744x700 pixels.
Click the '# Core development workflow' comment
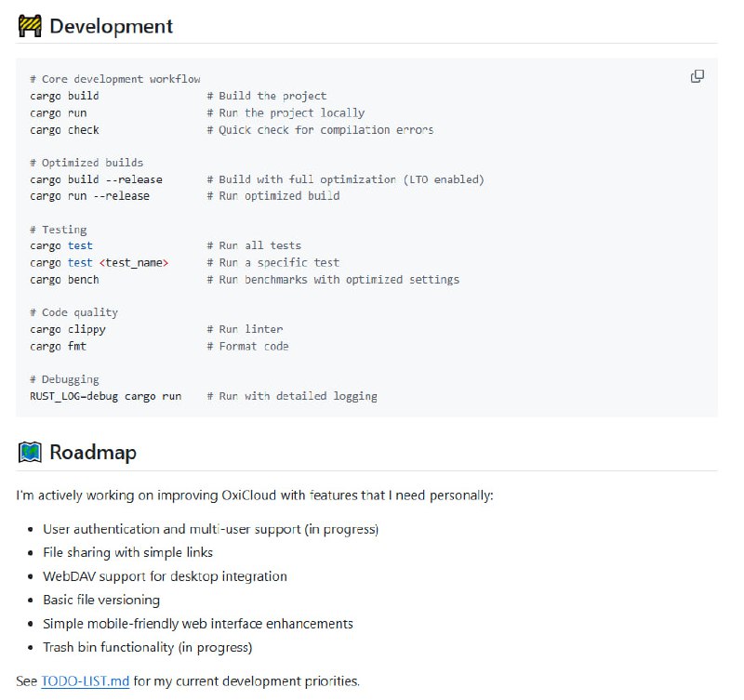114,80
